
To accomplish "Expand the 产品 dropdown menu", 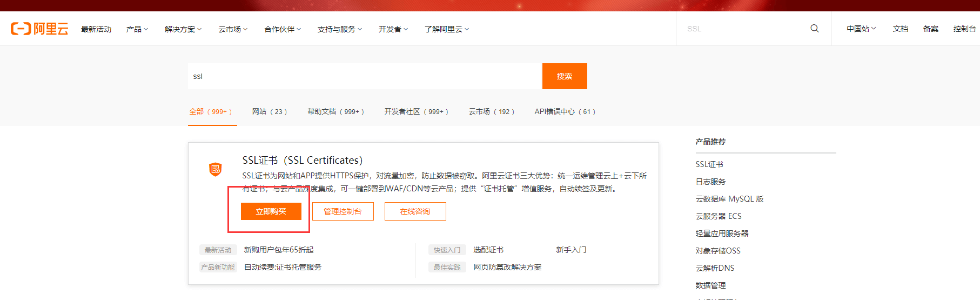I will click(137, 29).
